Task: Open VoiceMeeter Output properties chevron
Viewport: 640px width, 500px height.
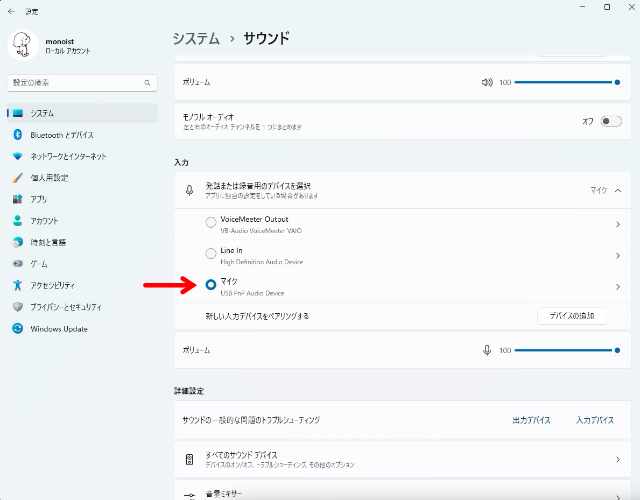Action: click(x=618, y=224)
